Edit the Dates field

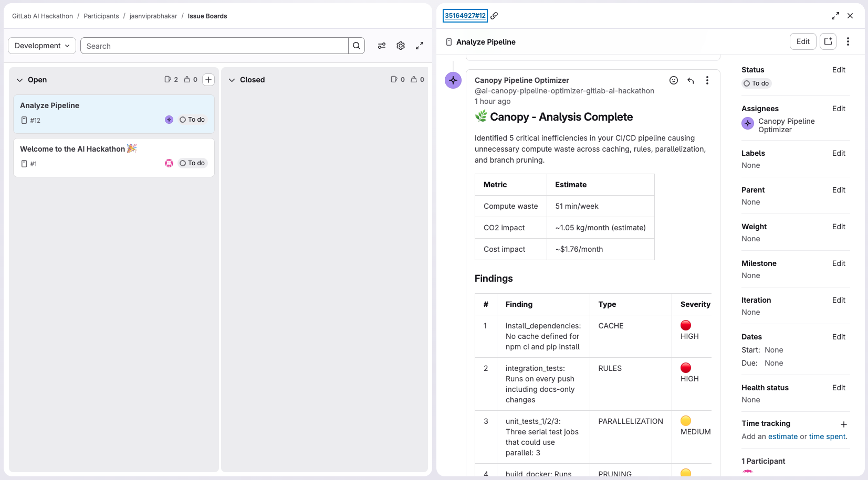pyautogui.click(x=839, y=337)
